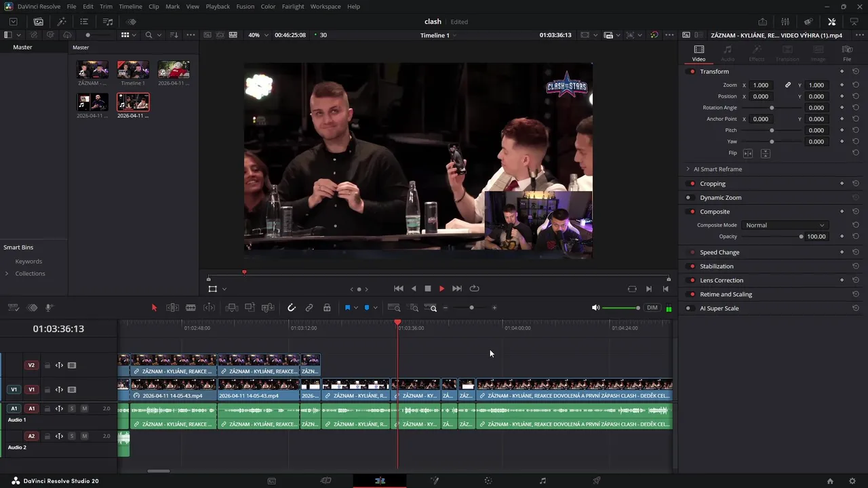Activate the Trim Edit Mode tool
Screen dimensions: 868x488
(x=172, y=308)
